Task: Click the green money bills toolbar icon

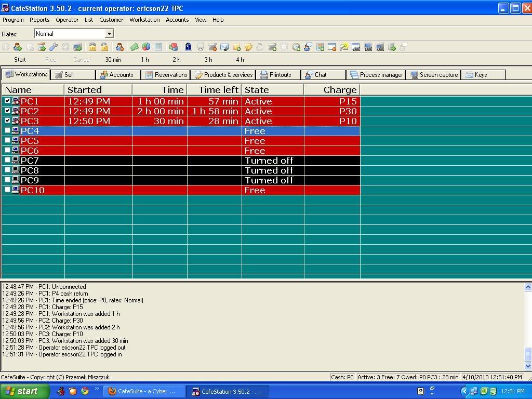Action: click(x=135, y=47)
